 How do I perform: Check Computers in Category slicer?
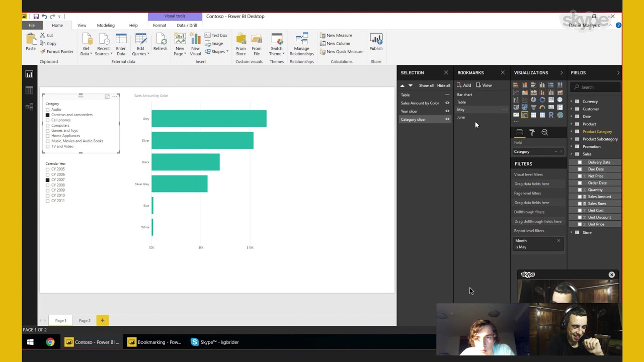(48, 125)
